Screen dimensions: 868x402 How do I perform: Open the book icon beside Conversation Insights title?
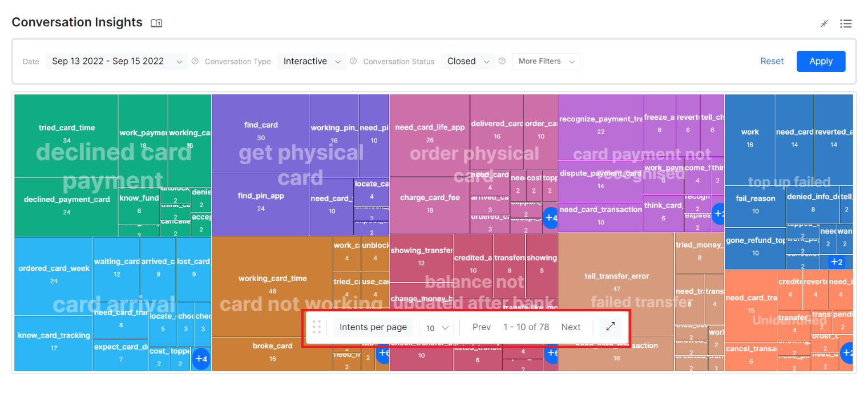156,23
